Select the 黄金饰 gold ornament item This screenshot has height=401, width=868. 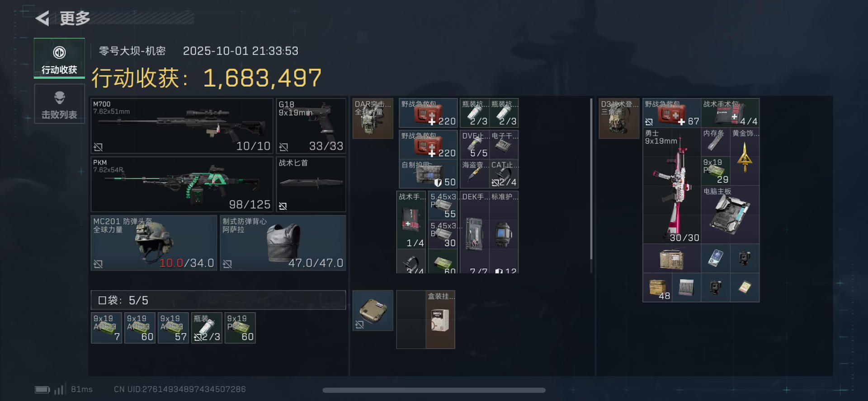(745, 156)
